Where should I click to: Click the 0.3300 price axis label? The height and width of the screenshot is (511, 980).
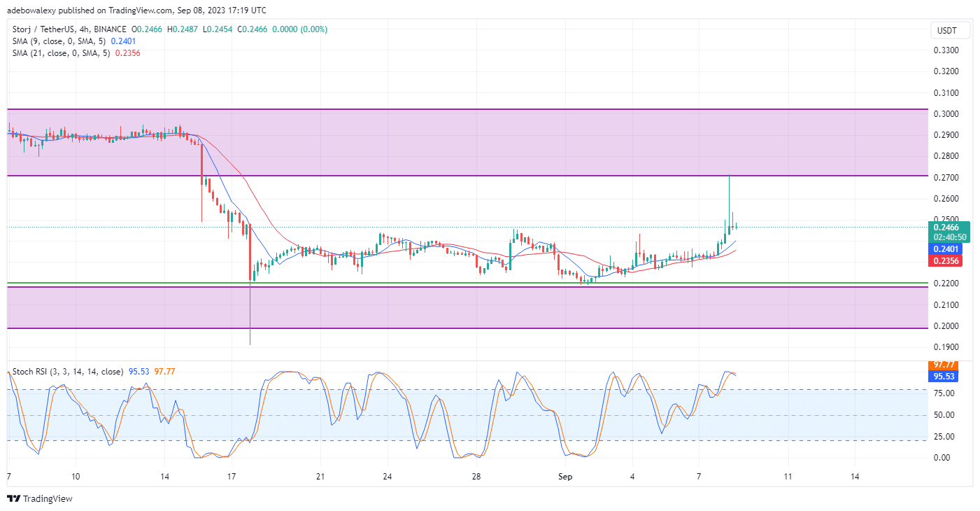(946, 50)
